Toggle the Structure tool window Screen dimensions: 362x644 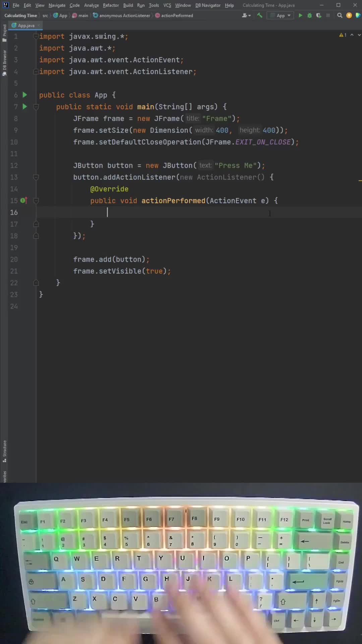click(4, 451)
